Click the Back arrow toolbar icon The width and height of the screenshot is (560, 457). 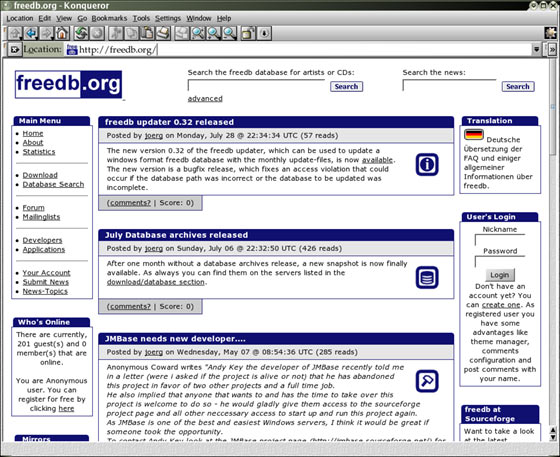pyautogui.click(x=31, y=33)
